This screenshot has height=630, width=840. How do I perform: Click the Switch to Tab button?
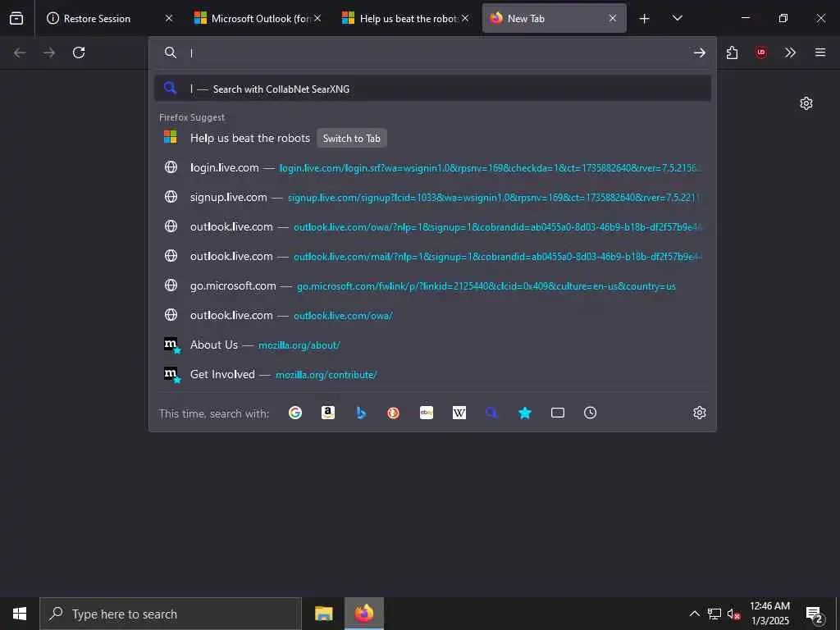pos(351,138)
